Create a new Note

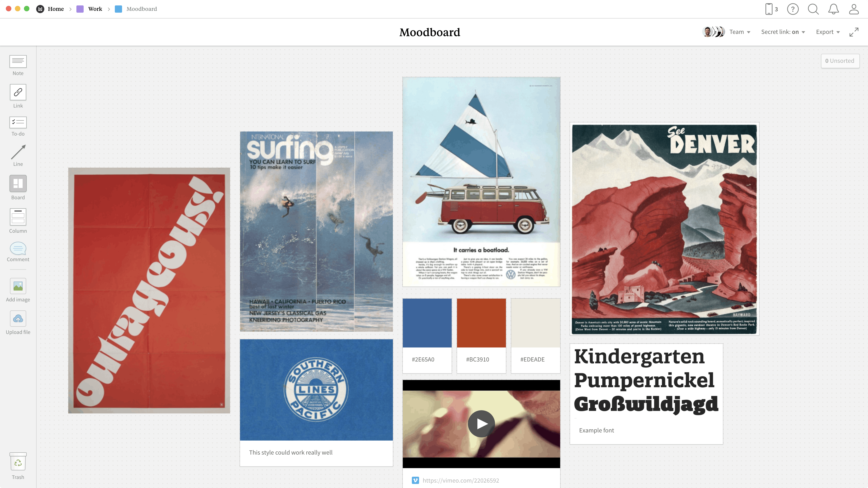point(18,65)
